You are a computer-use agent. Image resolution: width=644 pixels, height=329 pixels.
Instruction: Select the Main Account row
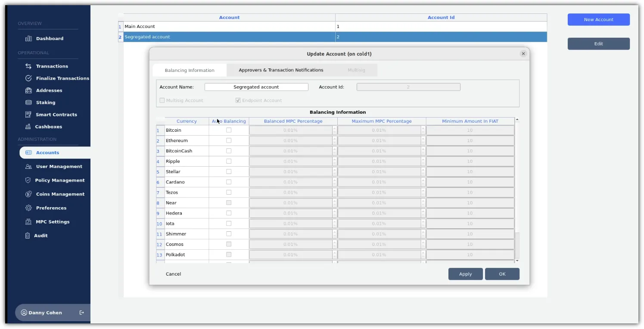[x=333, y=26]
